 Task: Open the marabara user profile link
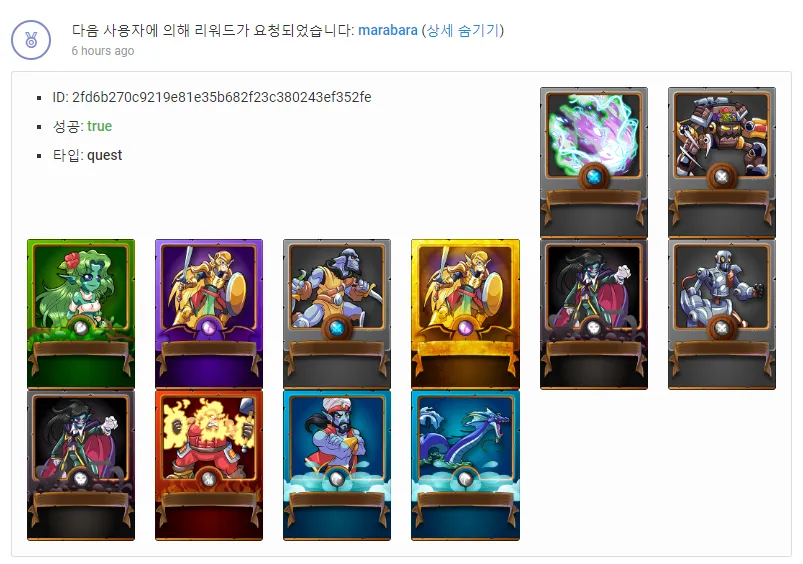pyautogui.click(x=388, y=30)
